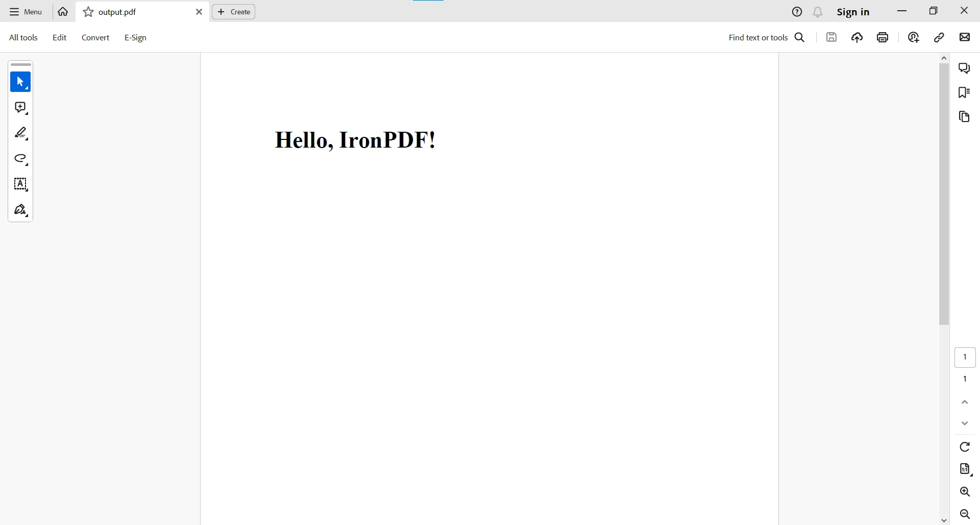The width and height of the screenshot is (980, 525).
Task: Click Sign in
Action: coord(853,12)
